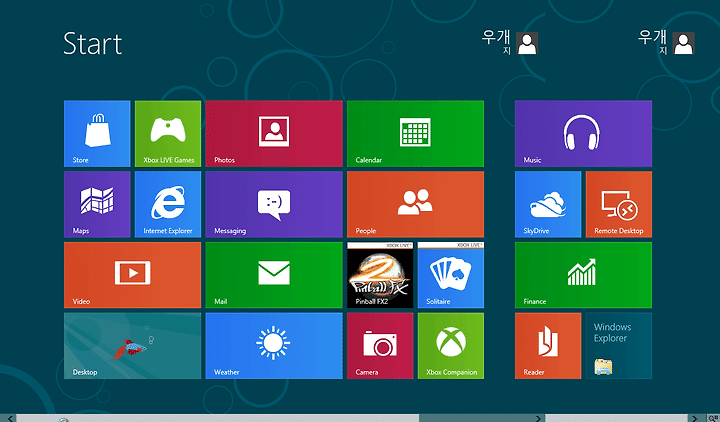This screenshot has width=720, height=422.
Task: Launch the Remote Desktop tile
Action: (x=619, y=204)
